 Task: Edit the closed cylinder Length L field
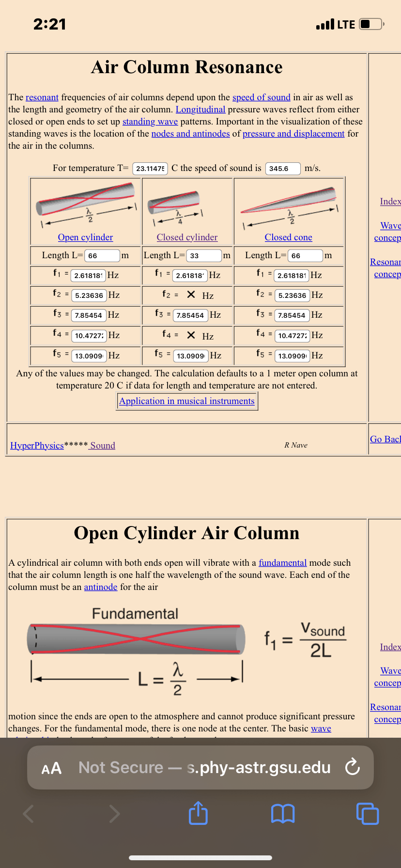point(204,256)
